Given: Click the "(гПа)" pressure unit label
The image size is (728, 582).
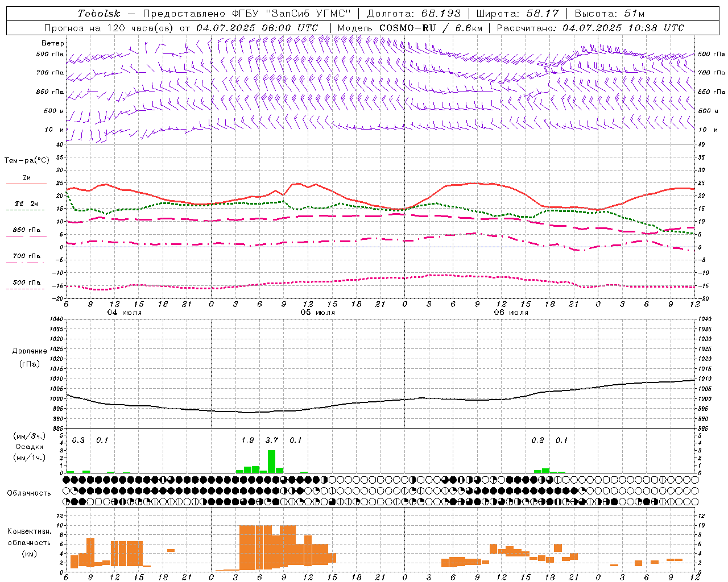Looking at the screenshot, I should 30,364.
